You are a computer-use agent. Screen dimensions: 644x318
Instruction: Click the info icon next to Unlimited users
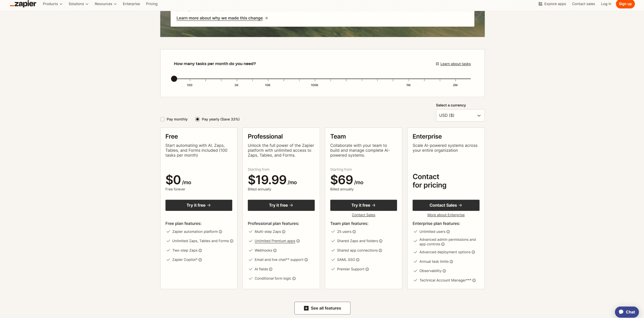pos(448,232)
